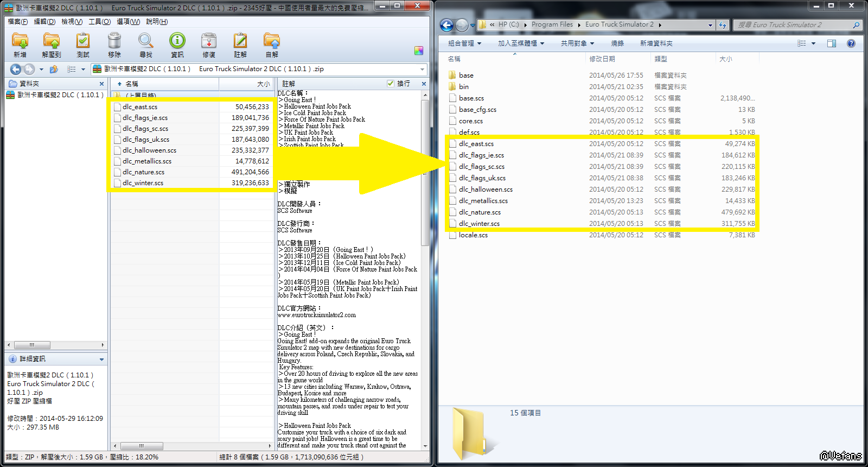Refresh the Explorer address bar location
This screenshot has height=467, width=868.
pyautogui.click(x=723, y=25)
